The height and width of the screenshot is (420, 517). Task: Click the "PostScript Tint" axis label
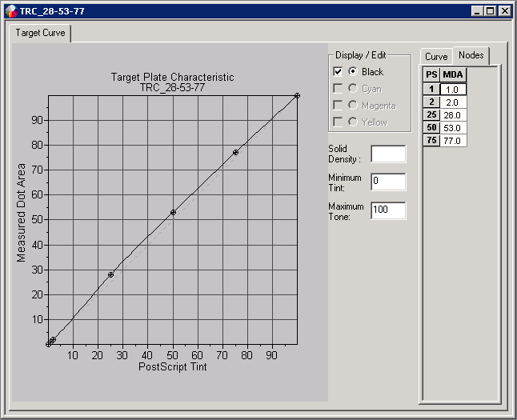pyautogui.click(x=172, y=366)
